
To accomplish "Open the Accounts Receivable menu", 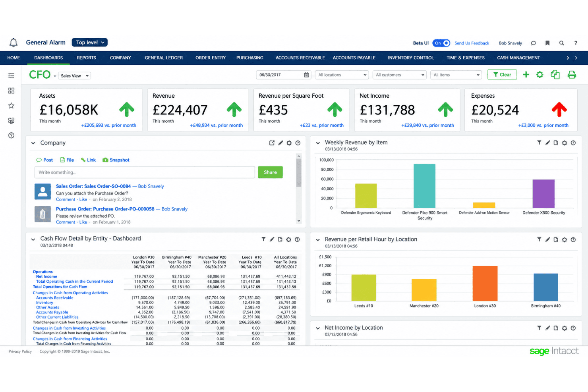I will pos(300,58).
